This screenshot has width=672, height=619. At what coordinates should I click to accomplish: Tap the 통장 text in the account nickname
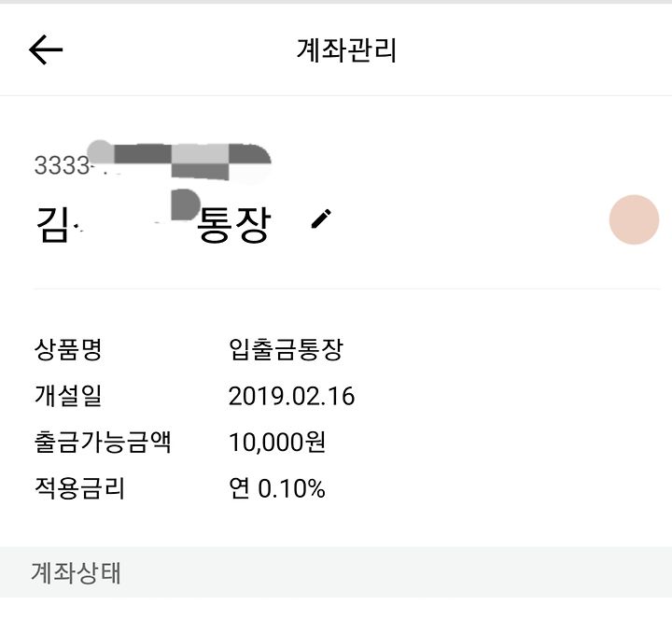point(233,224)
